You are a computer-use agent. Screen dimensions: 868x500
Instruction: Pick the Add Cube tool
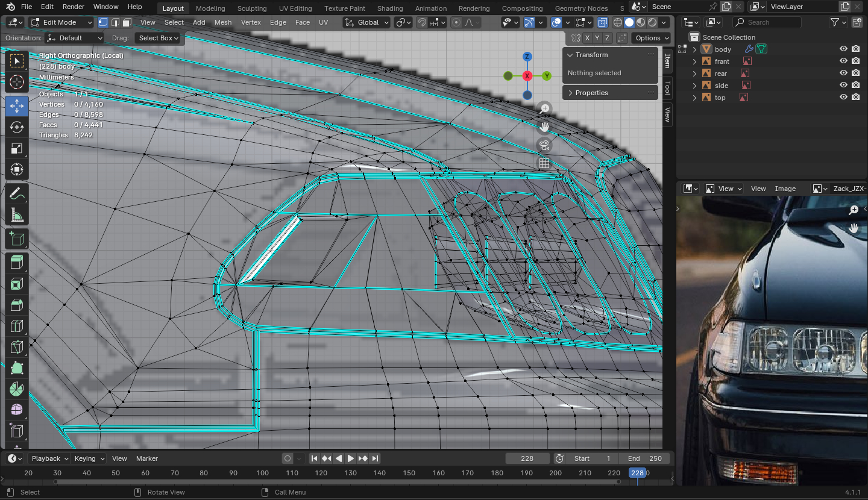point(17,239)
